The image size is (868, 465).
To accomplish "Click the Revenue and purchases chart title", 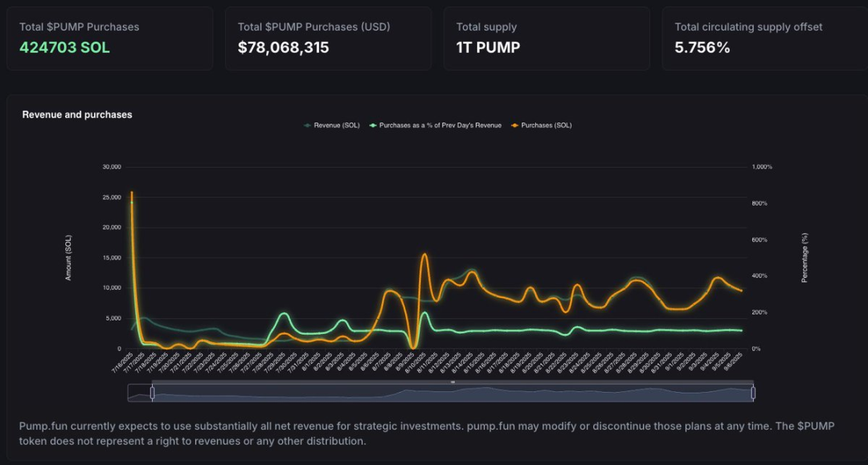I will click(x=77, y=115).
